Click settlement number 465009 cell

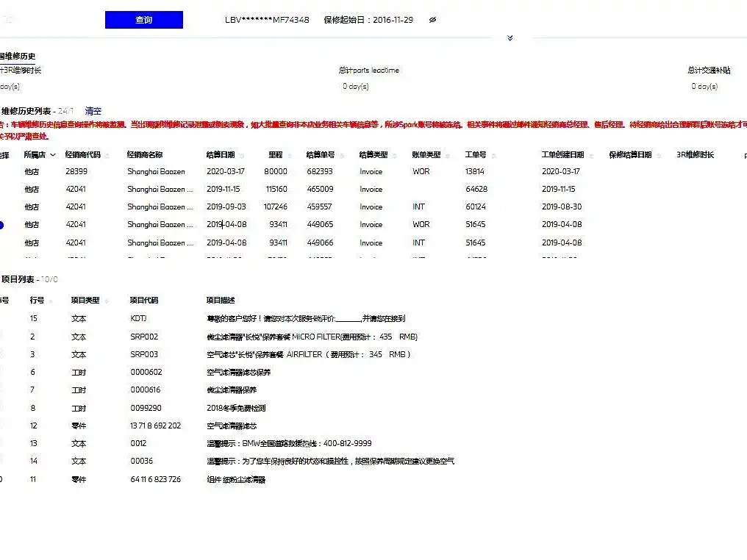click(320, 189)
